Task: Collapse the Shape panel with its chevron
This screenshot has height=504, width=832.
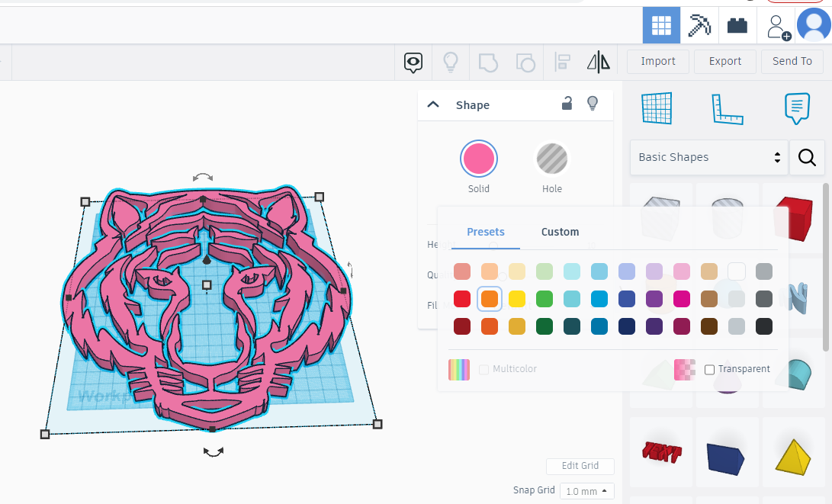Action: pos(433,104)
